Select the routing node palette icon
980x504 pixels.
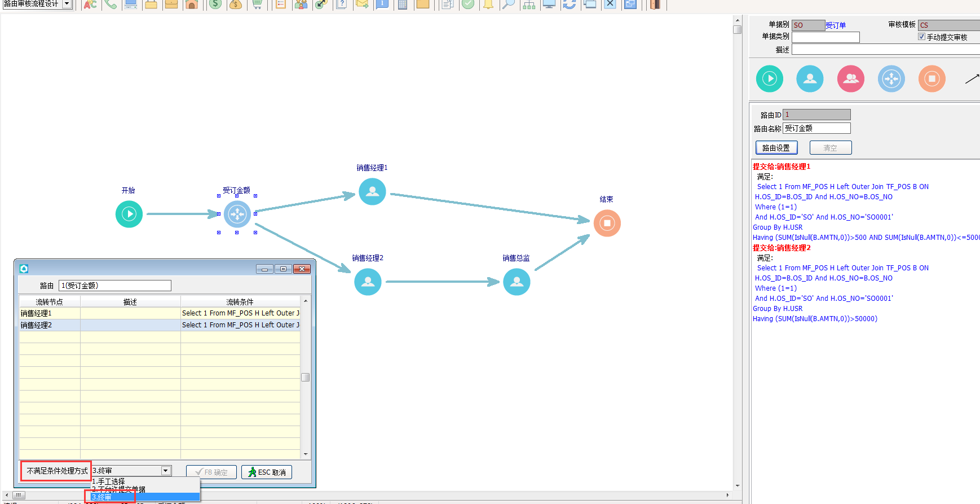[x=891, y=79]
